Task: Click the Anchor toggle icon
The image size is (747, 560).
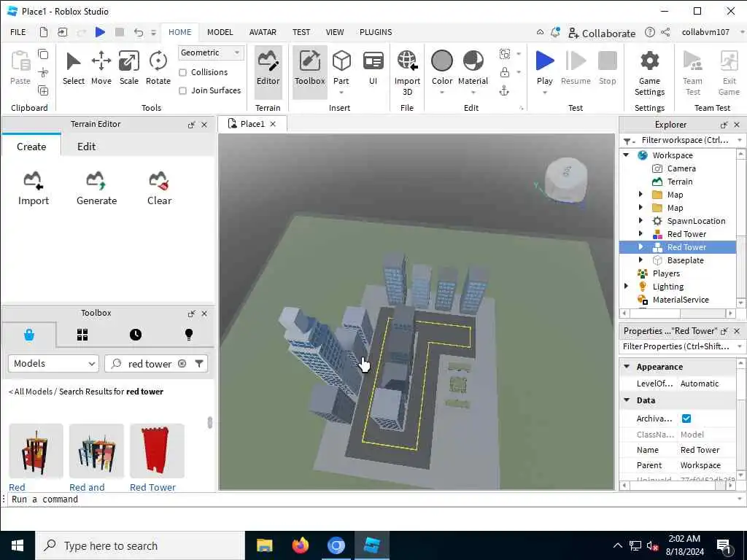Action: pos(504,90)
